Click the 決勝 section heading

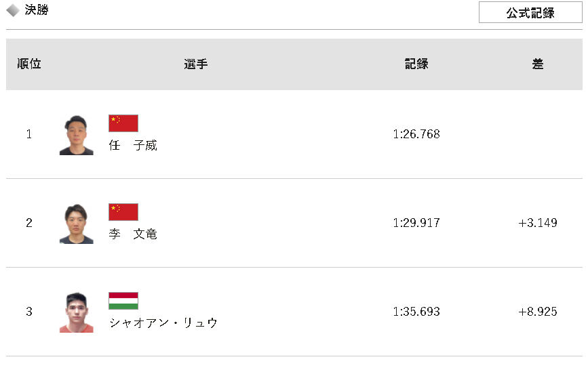(37, 10)
